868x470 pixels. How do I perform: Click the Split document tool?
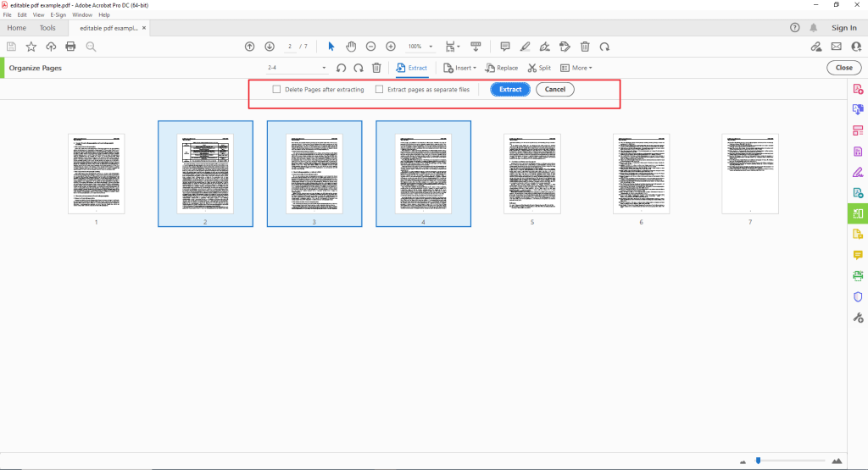[539, 68]
